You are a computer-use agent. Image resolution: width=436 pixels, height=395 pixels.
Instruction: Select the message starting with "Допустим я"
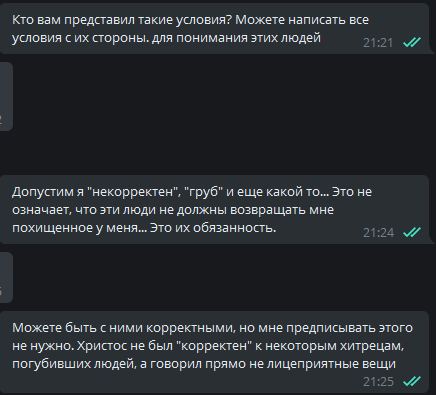(214, 209)
